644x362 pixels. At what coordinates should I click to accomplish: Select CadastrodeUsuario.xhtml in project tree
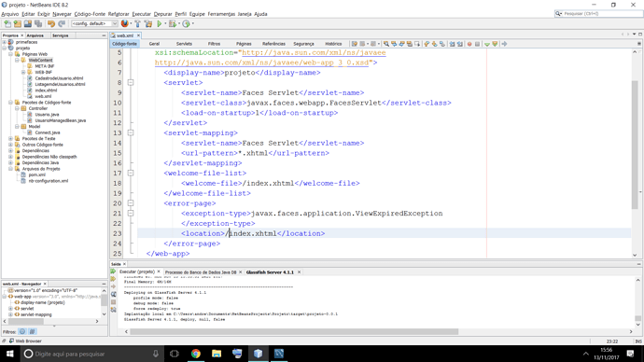pos(59,78)
